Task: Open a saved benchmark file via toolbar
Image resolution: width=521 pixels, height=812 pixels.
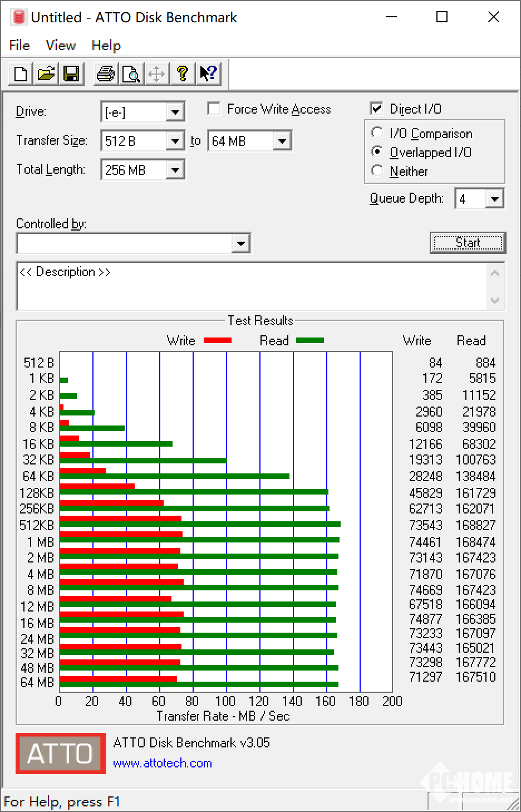Action: pyautogui.click(x=46, y=74)
